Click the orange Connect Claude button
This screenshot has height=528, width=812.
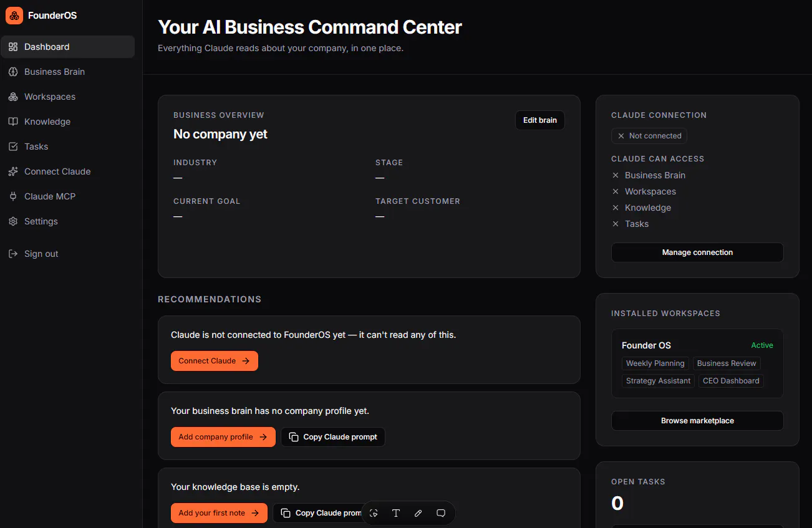(x=215, y=361)
